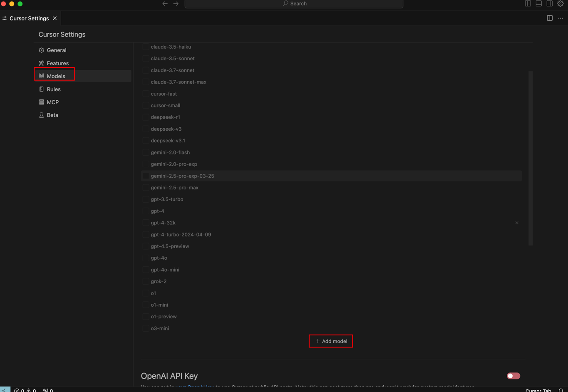The height and width of the screenshot is (392, 568).
Task: Toggle the OpenAI API Key switch
Action: (513, 376)
